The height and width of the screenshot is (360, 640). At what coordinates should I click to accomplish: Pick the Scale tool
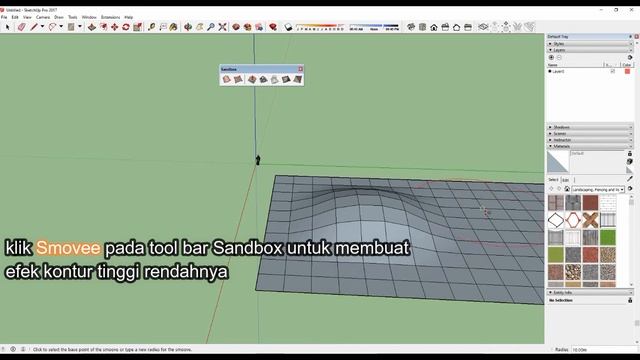[138, 27]
